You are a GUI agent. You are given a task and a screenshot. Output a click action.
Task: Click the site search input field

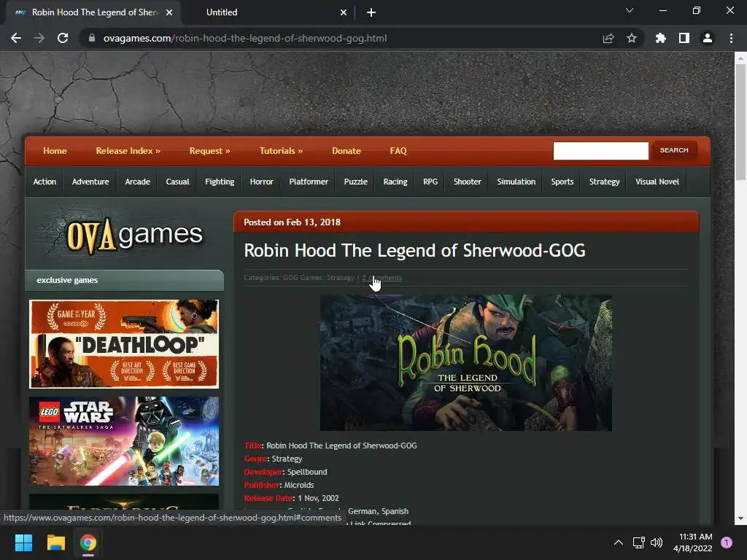point(601,150)
